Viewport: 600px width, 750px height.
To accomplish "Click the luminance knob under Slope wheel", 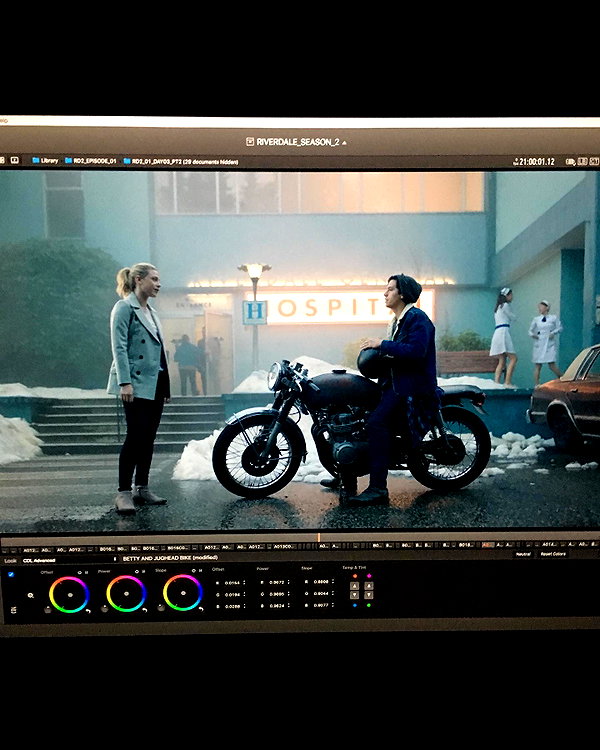I will click(x=161, y=607).
